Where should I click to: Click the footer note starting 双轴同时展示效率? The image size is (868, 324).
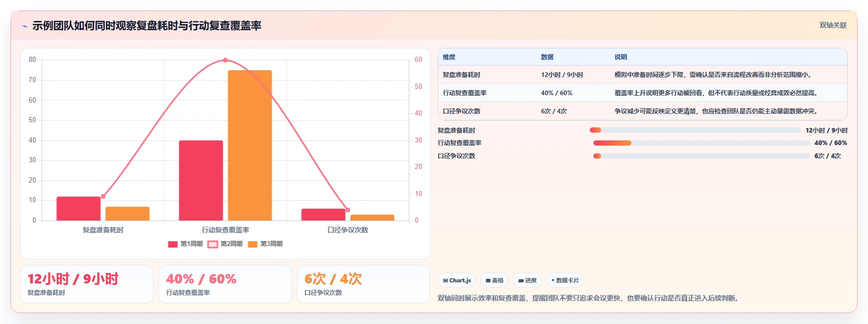588,298
